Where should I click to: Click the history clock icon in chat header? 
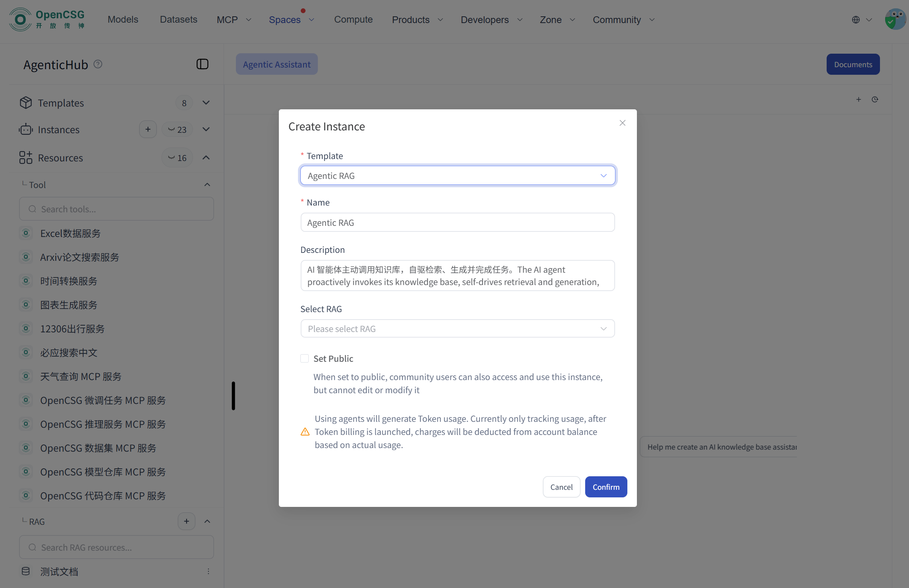(875, 99)
